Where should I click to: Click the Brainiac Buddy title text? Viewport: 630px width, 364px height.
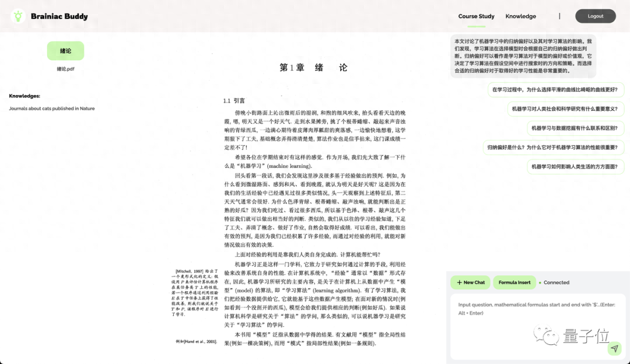(x=59, y=16)
